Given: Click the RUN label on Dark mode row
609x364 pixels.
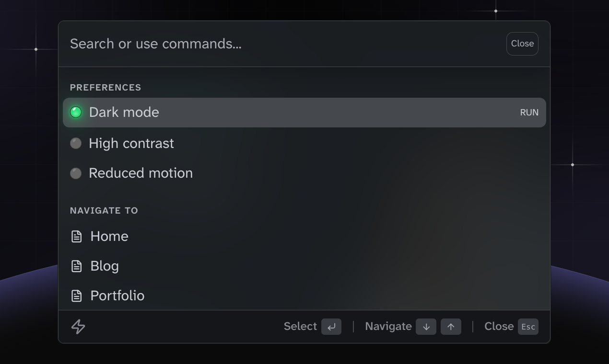Looking at the screenshot, I should (x=529, y=112).
